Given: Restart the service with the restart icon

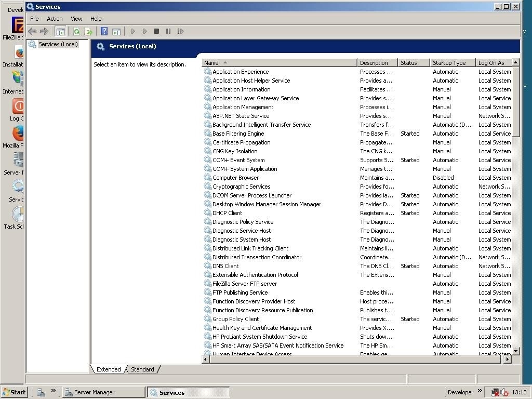Looking at the screenshot, I should (180, 31).
